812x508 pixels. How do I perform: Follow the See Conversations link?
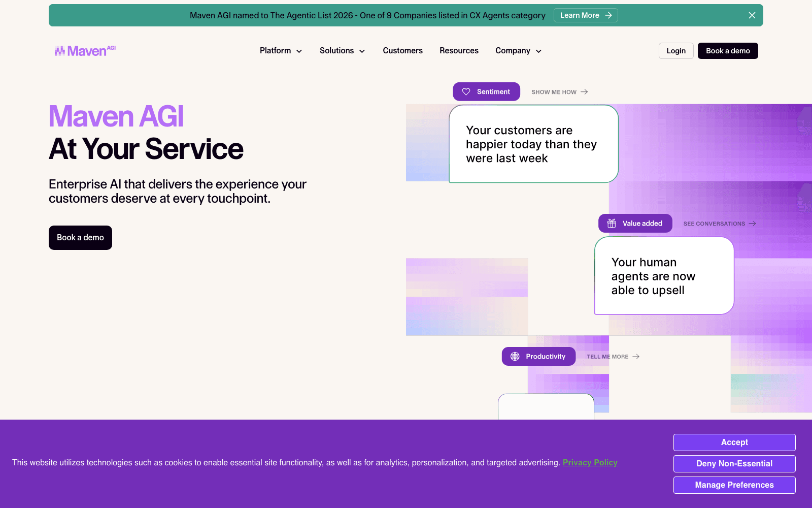pyautogui.click(x=720, y=224)
